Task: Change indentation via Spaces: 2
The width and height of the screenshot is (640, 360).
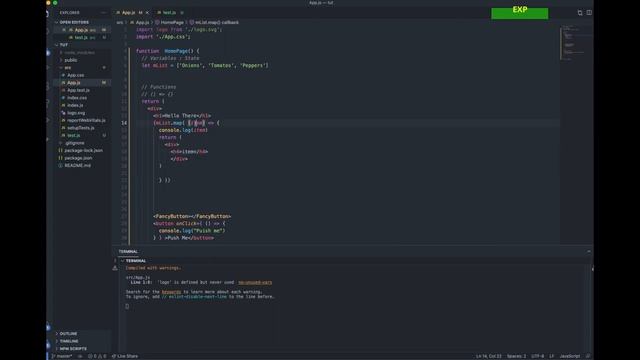Action: (x=516, y=356)
